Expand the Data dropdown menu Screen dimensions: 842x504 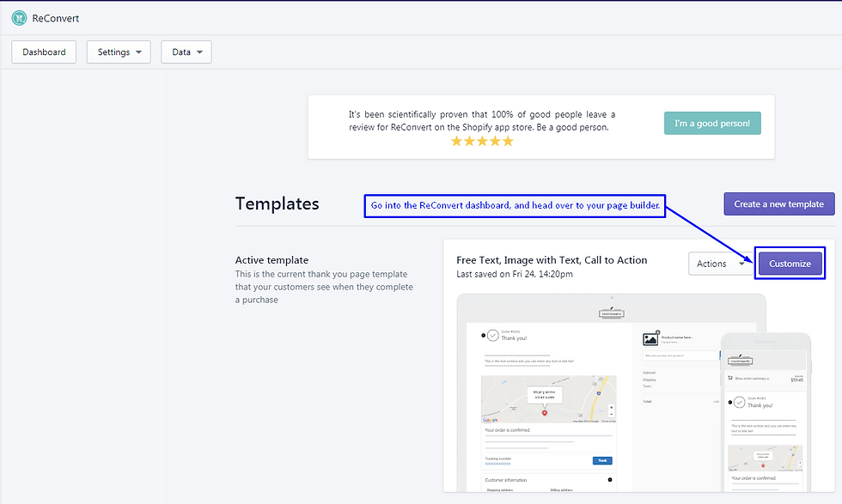[186, 52]
